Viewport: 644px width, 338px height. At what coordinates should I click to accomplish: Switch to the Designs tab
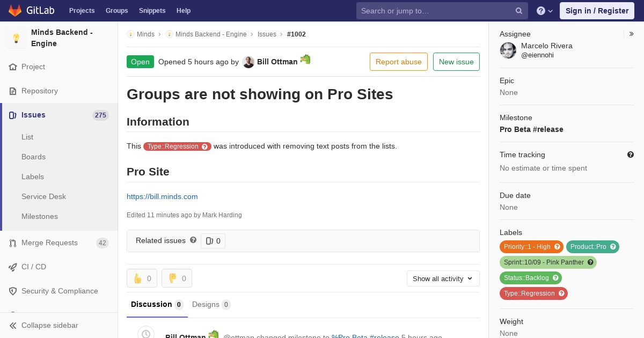click(x=211, y=304)
